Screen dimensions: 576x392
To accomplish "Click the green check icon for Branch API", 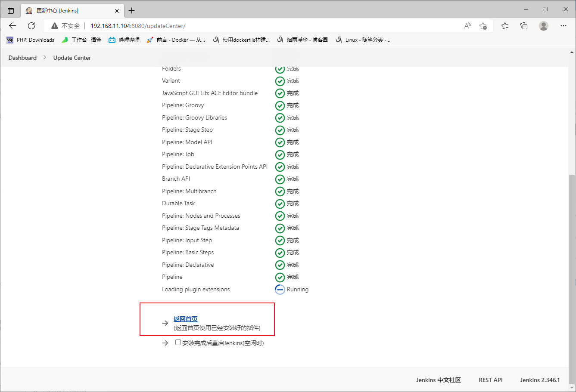I will (x=280, y=179).
